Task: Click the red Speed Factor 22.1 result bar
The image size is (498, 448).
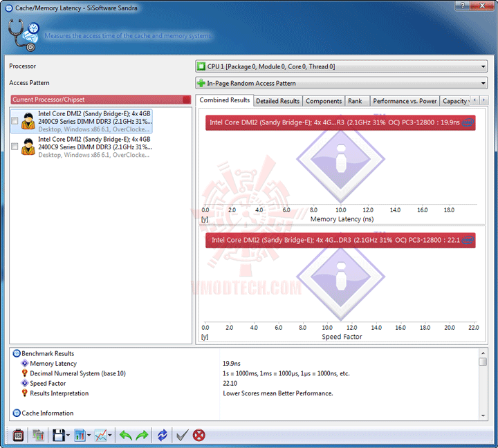Action: [x=340, y=240]
